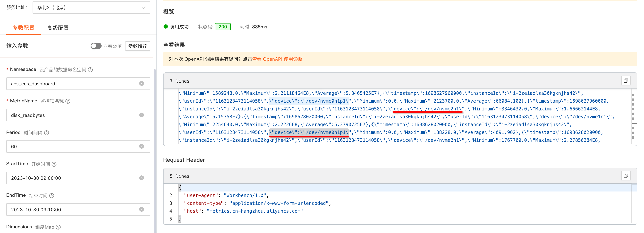Clear the disk_readbytes metric name field
The height and width of the screenshot is (233, 644).
point(142,115)
